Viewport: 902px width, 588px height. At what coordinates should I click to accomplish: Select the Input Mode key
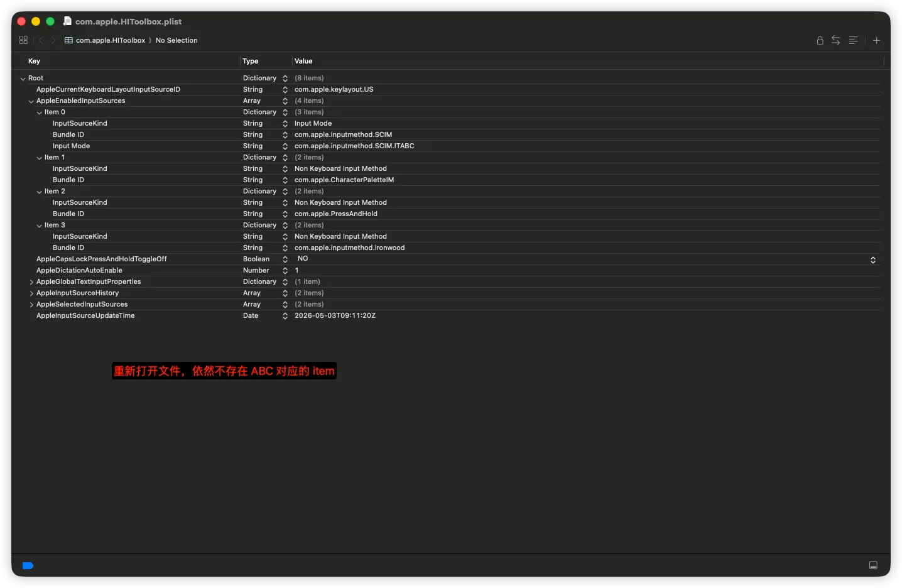pos(71,146)
